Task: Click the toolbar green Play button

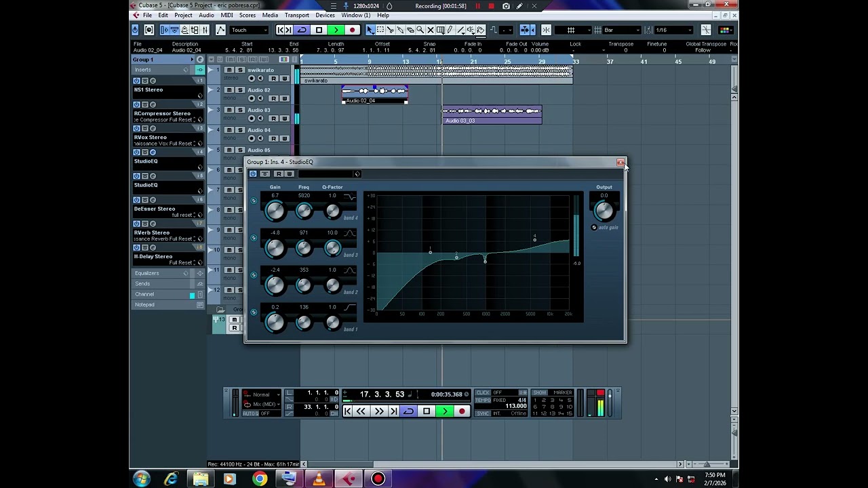Action: 336,30
